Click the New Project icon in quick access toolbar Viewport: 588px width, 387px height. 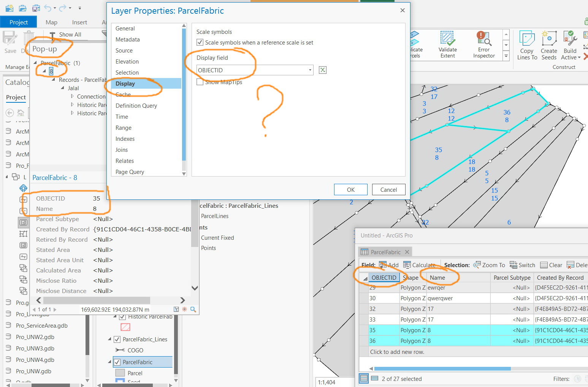click(x=10, y=8)
